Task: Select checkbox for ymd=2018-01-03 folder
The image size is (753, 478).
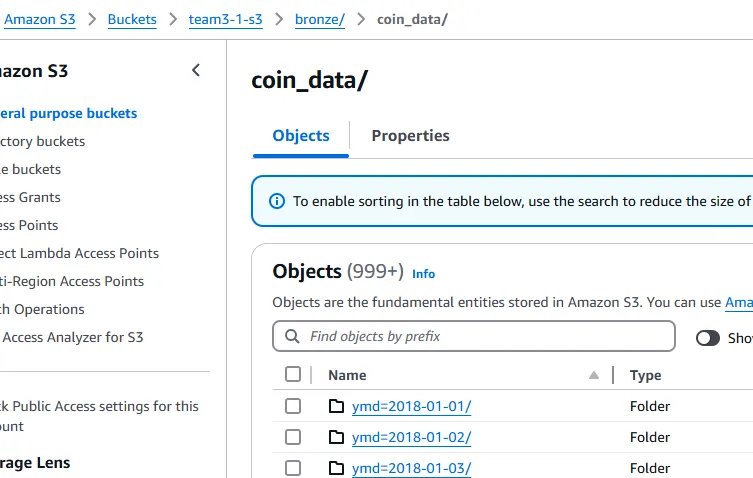Action: tap(293, 468)
